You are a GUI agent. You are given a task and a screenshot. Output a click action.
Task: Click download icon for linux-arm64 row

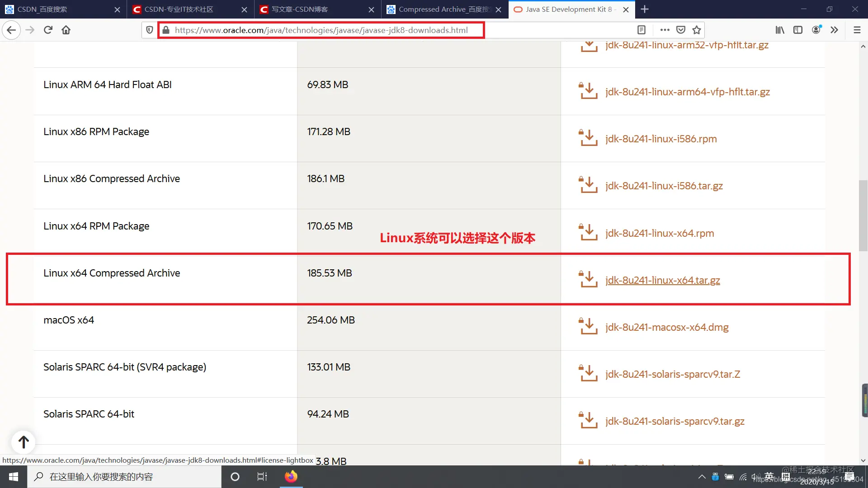588,90
